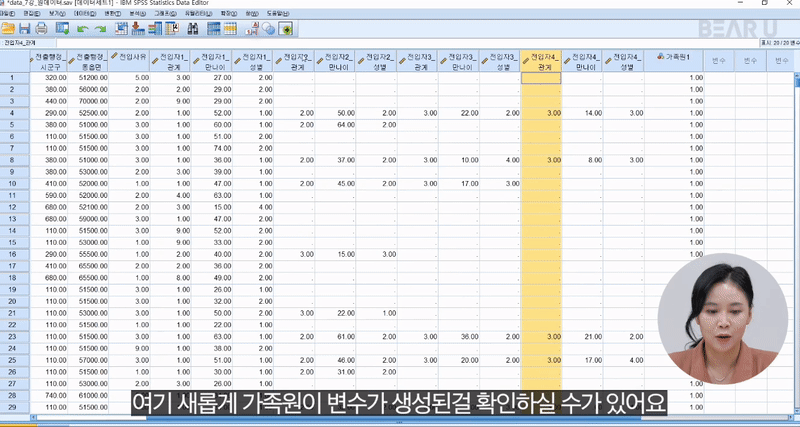
Task: Click the Go to case icon
Action: coord(121,29)
